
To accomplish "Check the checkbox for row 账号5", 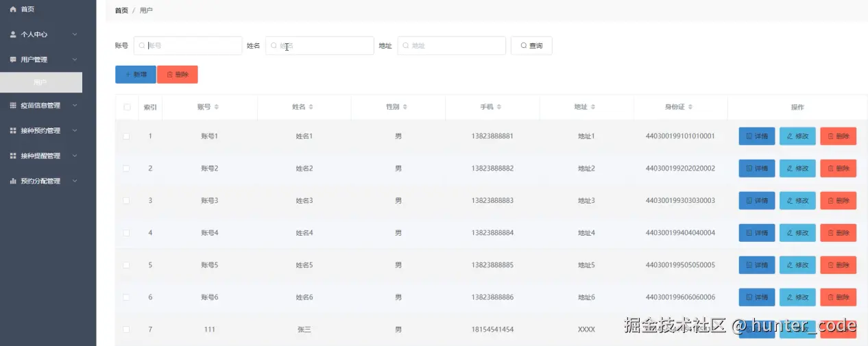I will (126, 265).
